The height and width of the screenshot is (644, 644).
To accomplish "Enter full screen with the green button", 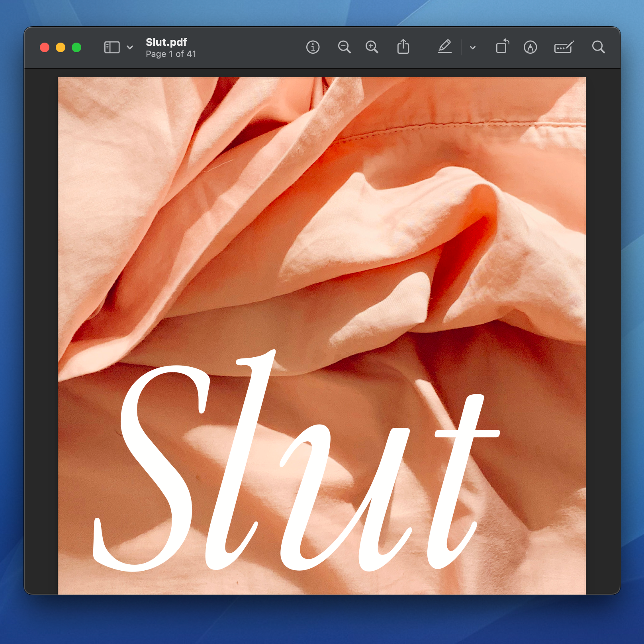I will 76,47.
